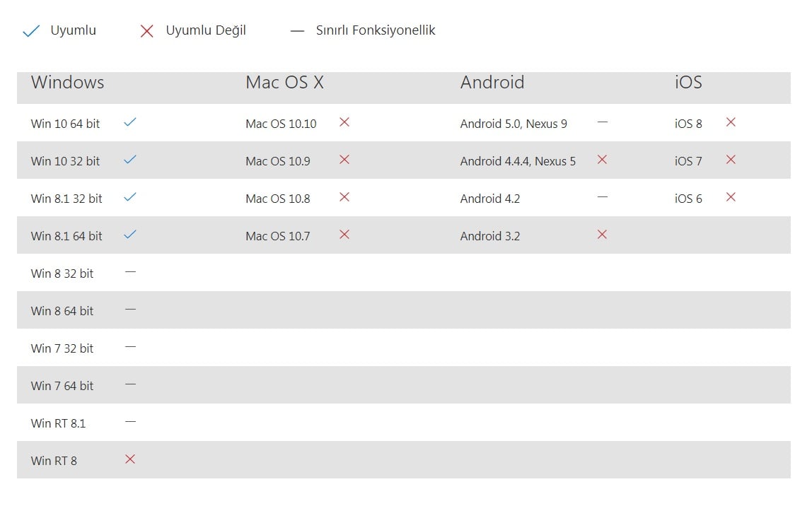Screen dimensions: 812x506
Task: Click the 'Android 4.2' text
Action: pos(490,199)
